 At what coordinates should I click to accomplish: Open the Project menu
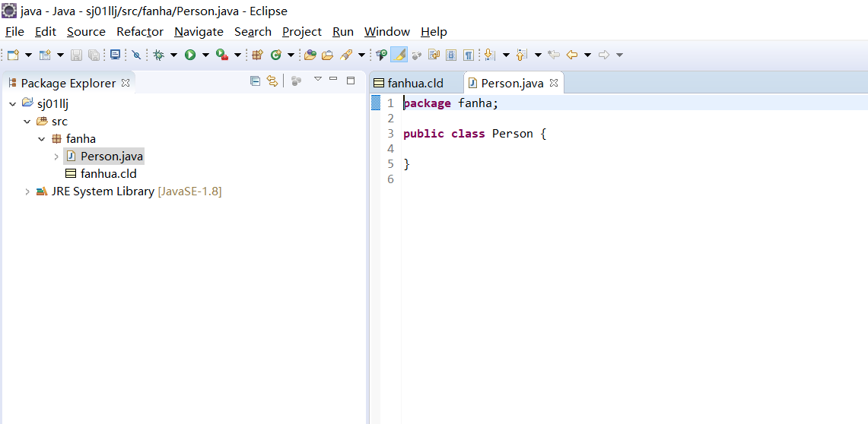[x=302, y=31]
